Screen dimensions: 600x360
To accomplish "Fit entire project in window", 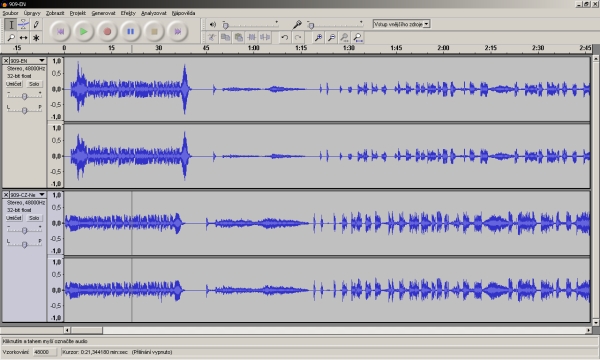I will (358, 37).
